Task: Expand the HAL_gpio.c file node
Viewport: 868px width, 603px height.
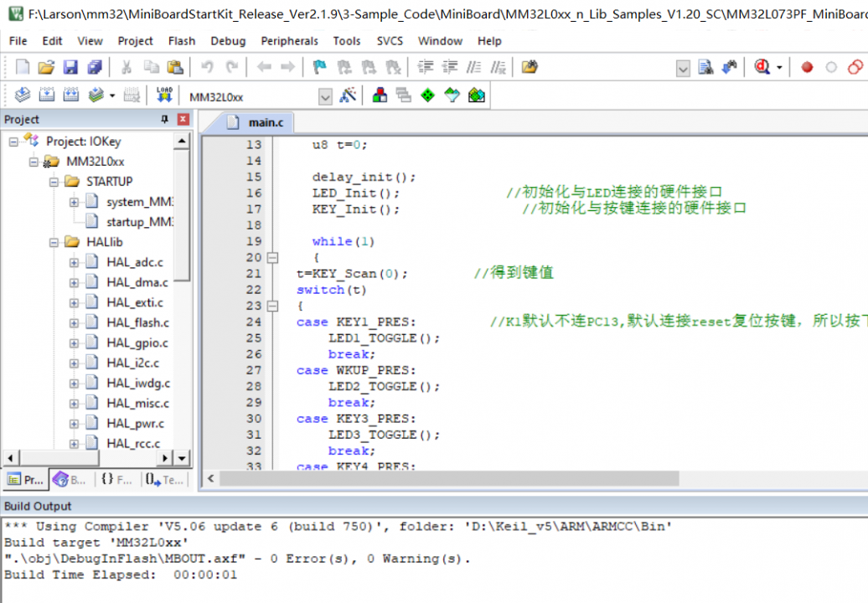Action: click(x=74, y=343)
